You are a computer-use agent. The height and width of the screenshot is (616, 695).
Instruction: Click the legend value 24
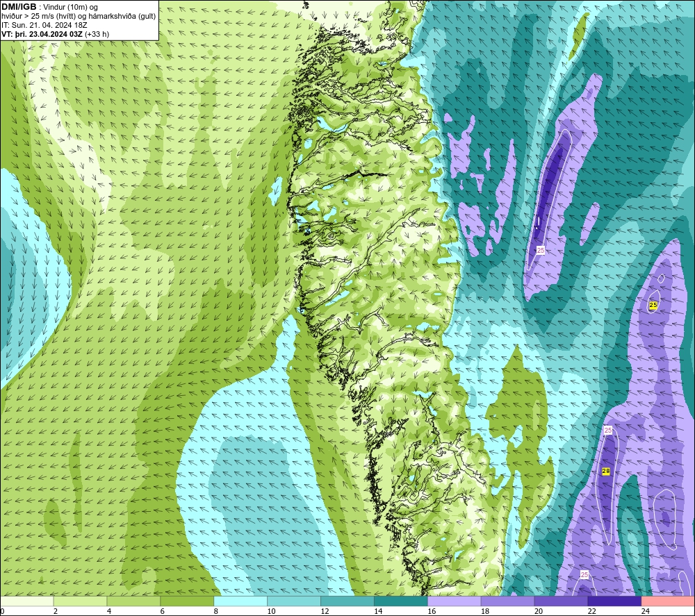coord(646,611)
